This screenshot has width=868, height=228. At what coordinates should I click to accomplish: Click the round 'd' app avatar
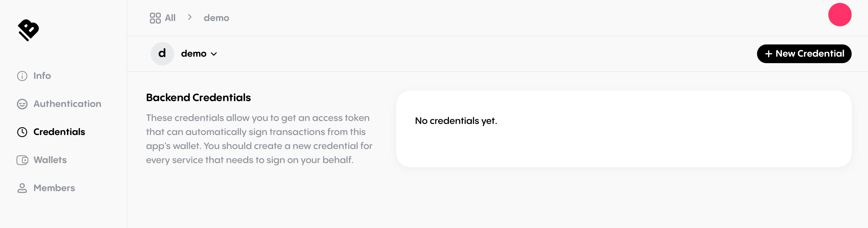(162, 53)
